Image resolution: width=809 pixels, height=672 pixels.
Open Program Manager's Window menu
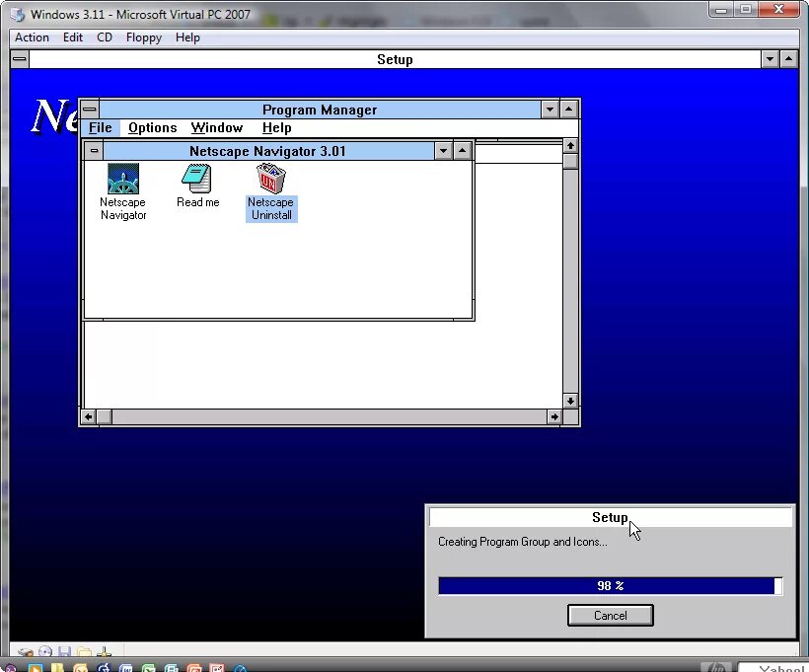217,127
